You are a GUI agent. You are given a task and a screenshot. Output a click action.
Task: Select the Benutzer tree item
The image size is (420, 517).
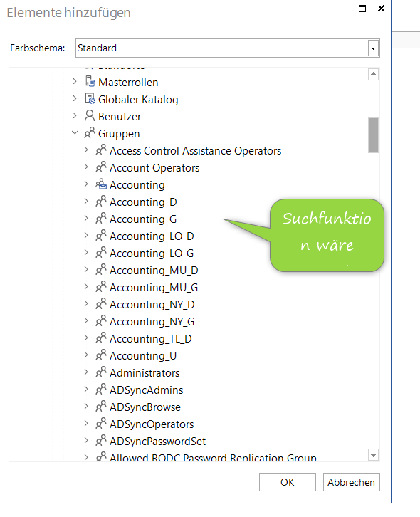tap(120, 117)
